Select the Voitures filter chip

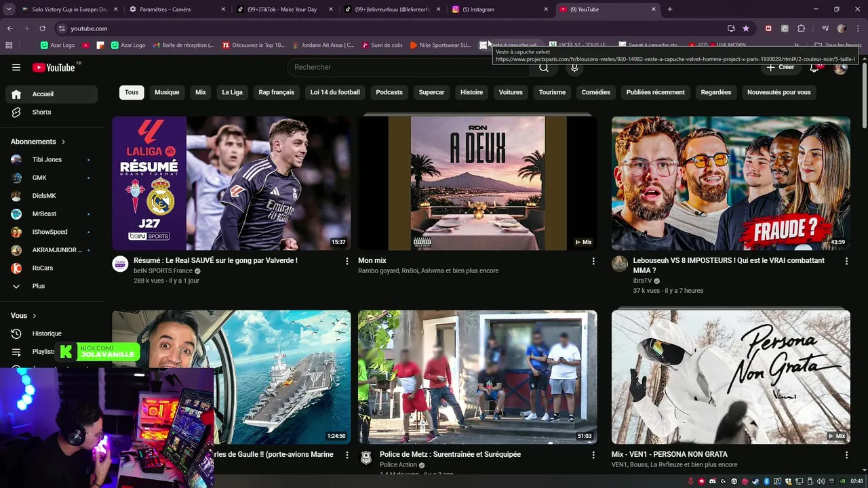click(x=511, y=92)
